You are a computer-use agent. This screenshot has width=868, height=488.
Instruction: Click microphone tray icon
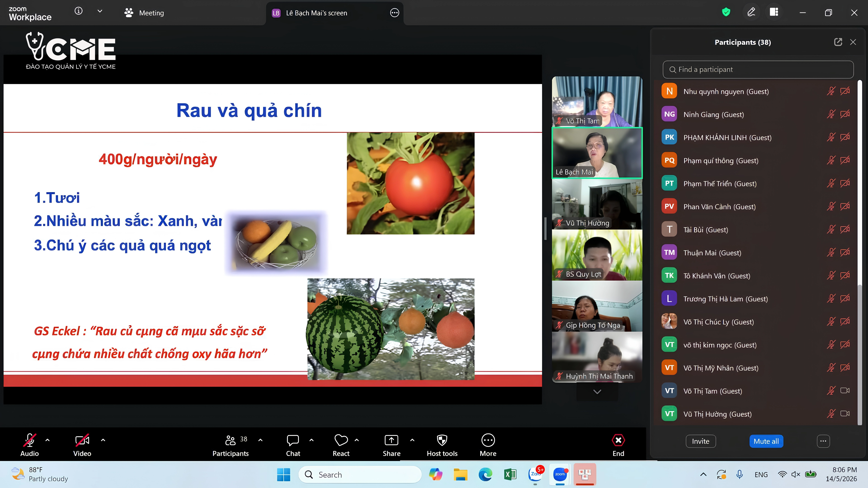[x=740, y=475]
